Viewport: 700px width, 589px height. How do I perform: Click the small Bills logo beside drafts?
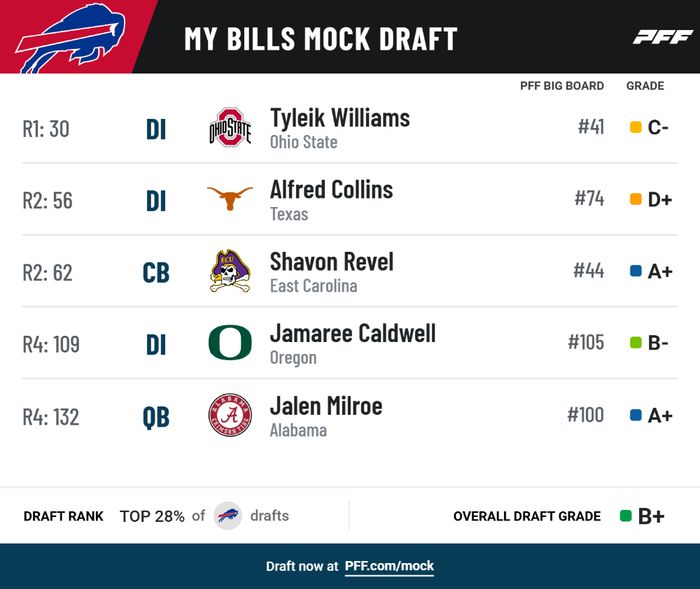(x=227, y=516)
